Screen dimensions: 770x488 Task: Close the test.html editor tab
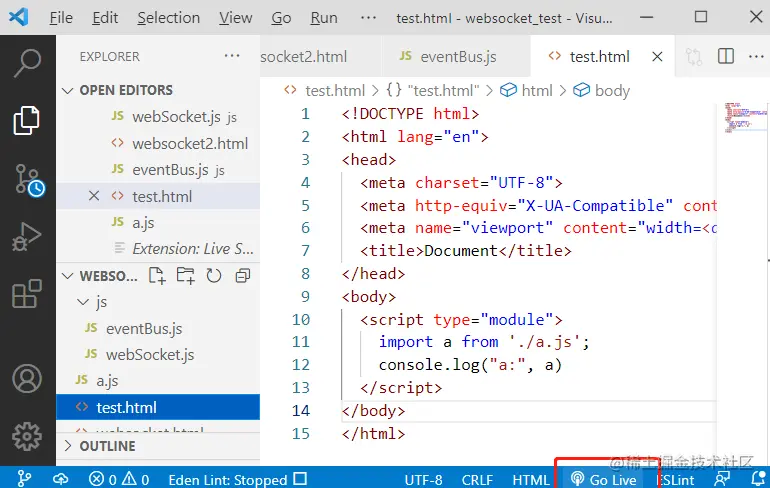(657, 57)
